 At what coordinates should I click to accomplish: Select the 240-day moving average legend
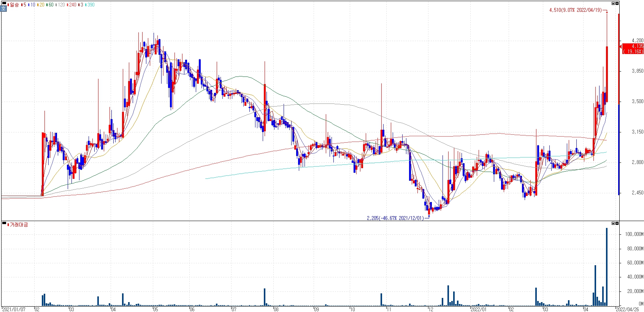[71, 5]
